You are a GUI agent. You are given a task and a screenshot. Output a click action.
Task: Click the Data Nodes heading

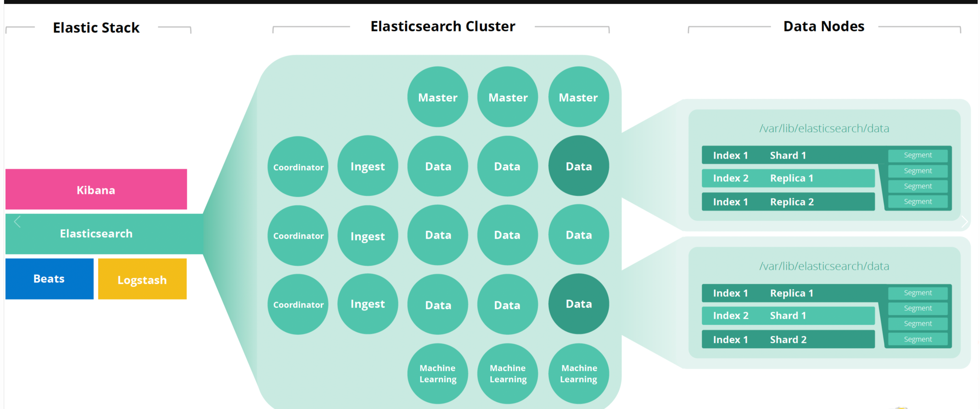(824, 26)
